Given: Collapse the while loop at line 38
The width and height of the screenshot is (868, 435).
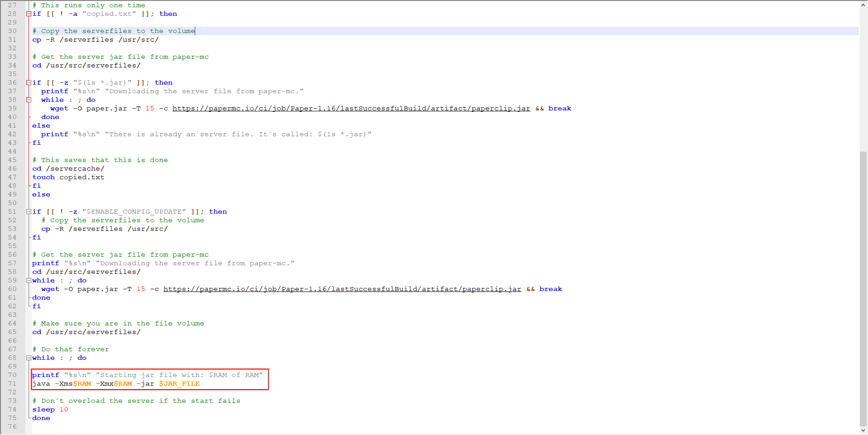Looking at the screenshot, I should (29, 100).
